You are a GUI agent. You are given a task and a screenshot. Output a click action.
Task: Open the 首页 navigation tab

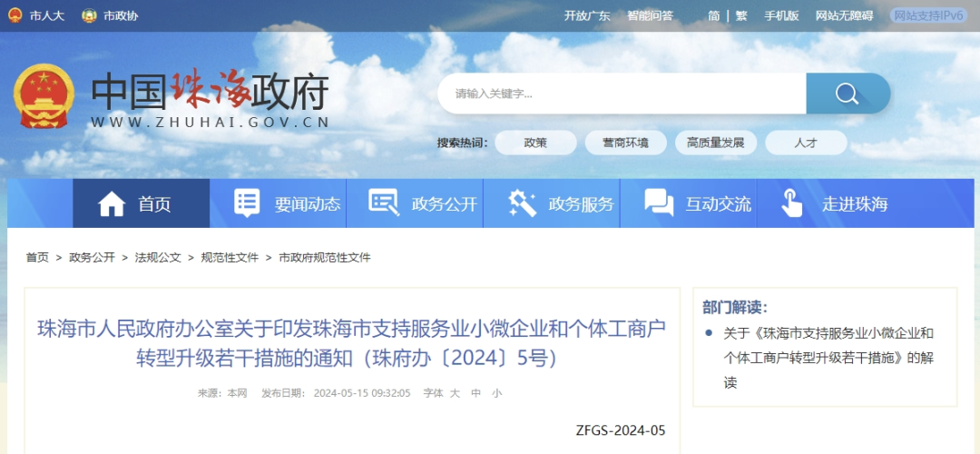142,203
